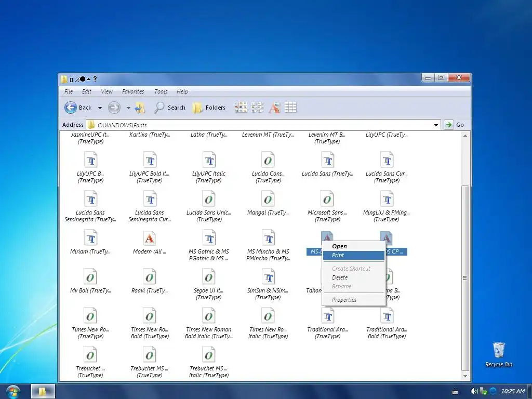Select the MS Mincho & MS PMincho icon
532x399 pixels.
click(268, 237)
